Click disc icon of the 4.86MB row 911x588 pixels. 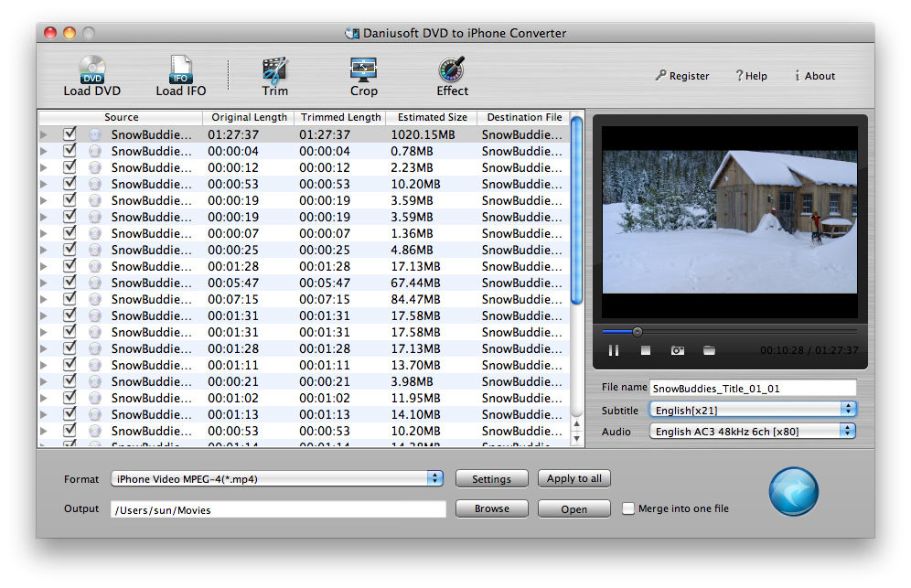coord(95,250)
